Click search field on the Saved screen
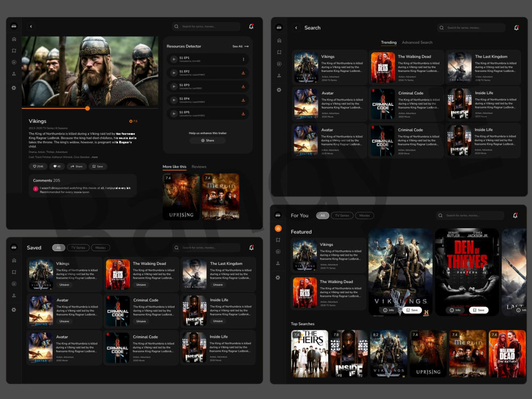 [207, 248]
